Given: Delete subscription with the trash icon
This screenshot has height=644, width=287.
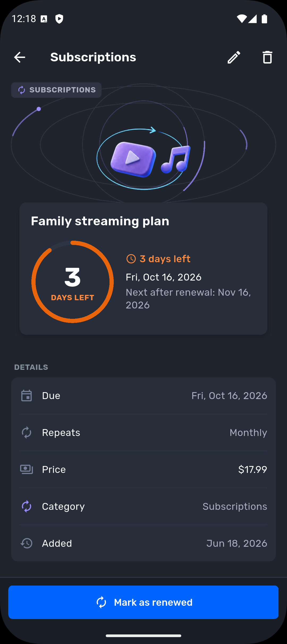Looking at the screenshot, I should 267,57.
